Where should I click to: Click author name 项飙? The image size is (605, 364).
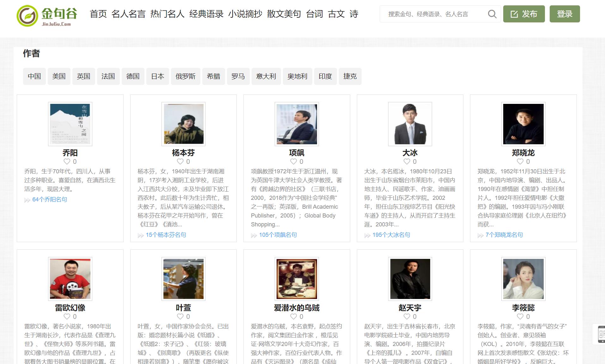297,153
